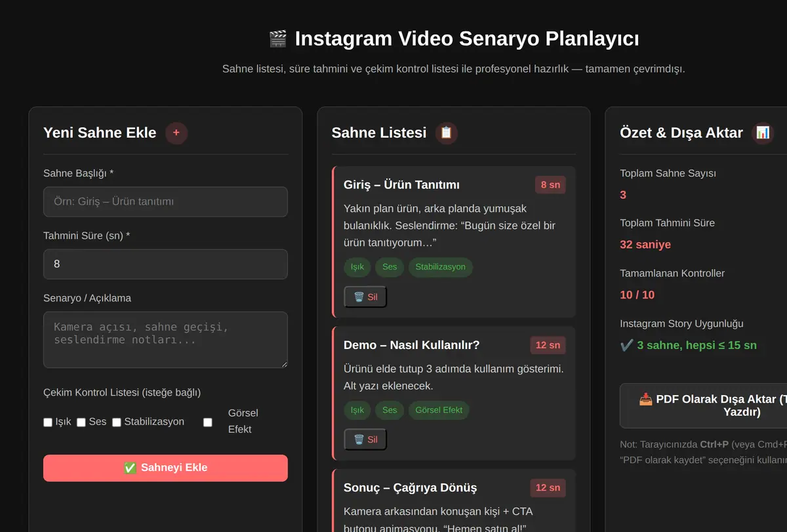Screen dimensions: 787x532
Task: Click the 3 sahne, hepsi ≤ 15 sn status
Action: coord(688,345)
